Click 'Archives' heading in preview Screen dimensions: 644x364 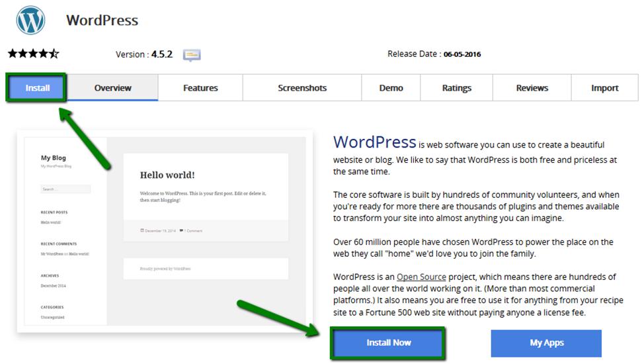pos(50,275)
